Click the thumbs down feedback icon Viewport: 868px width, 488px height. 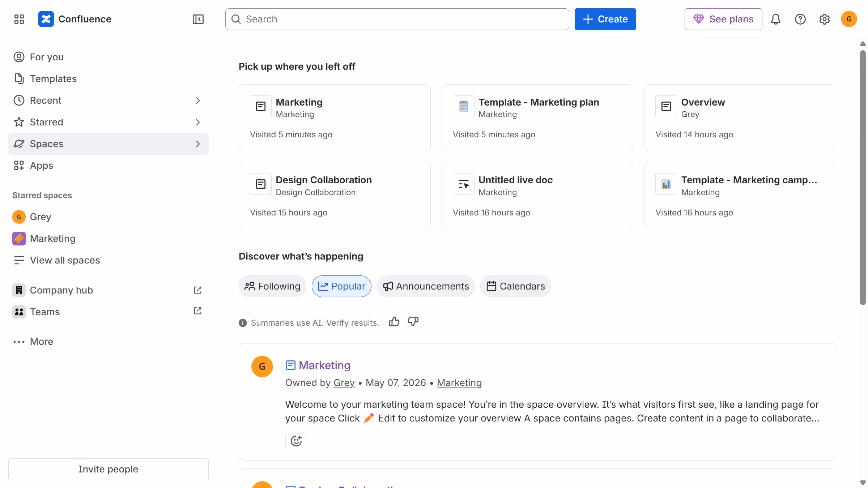(413, 322)
